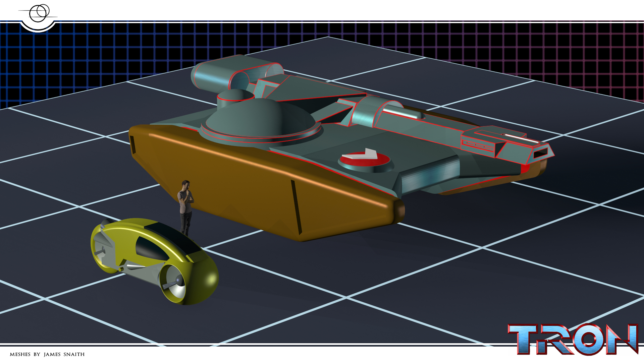The image size is (644, 362).
Task: Click the tank cannon muzzle
Action: tap(541, 154)
